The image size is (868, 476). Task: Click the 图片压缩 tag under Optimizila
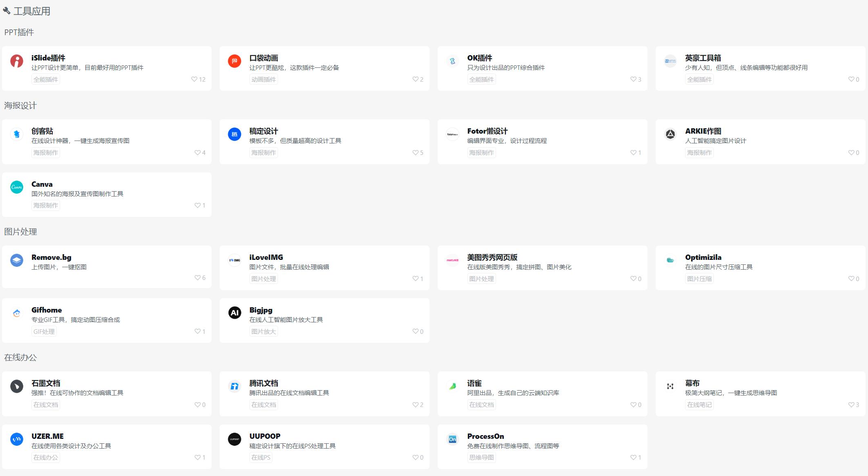pos(699,279)
